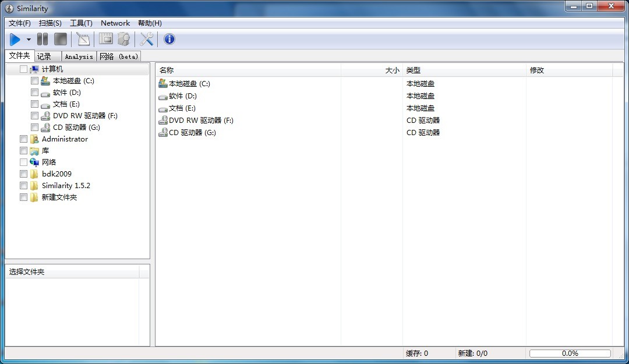Click the blue info about icon
Viewport: 629px width, 364px height.
(169, 40)
